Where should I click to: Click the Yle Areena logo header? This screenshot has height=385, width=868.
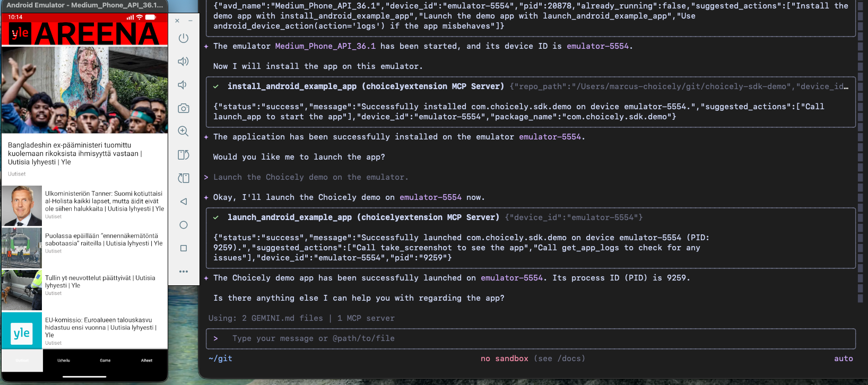coord(85,33)
